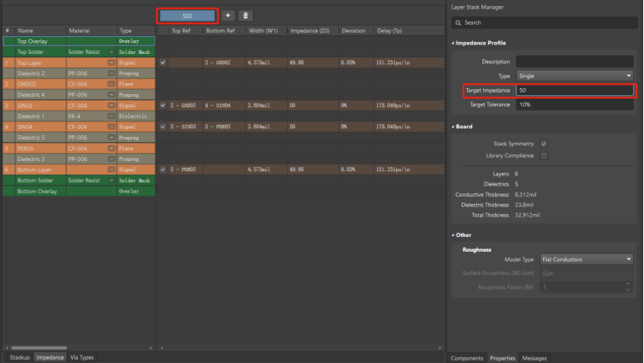Open material picker for Top Solder row

(111, 52)
